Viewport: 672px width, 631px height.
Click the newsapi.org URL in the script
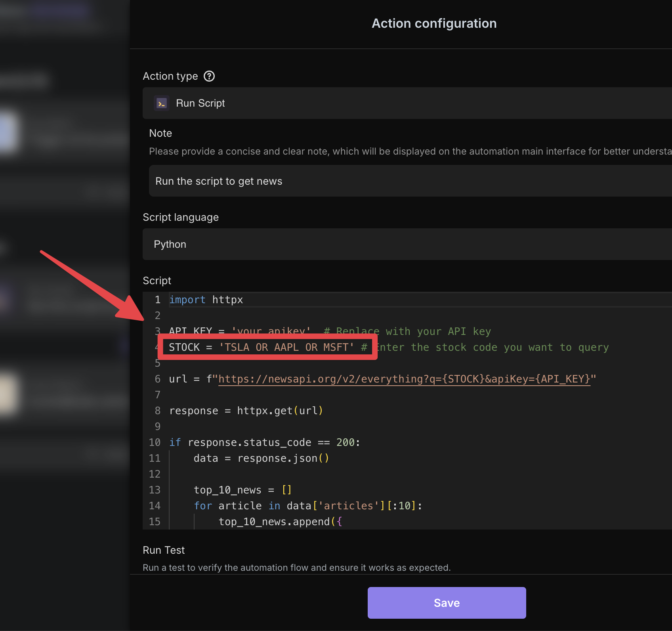click(x=404, y=379)
